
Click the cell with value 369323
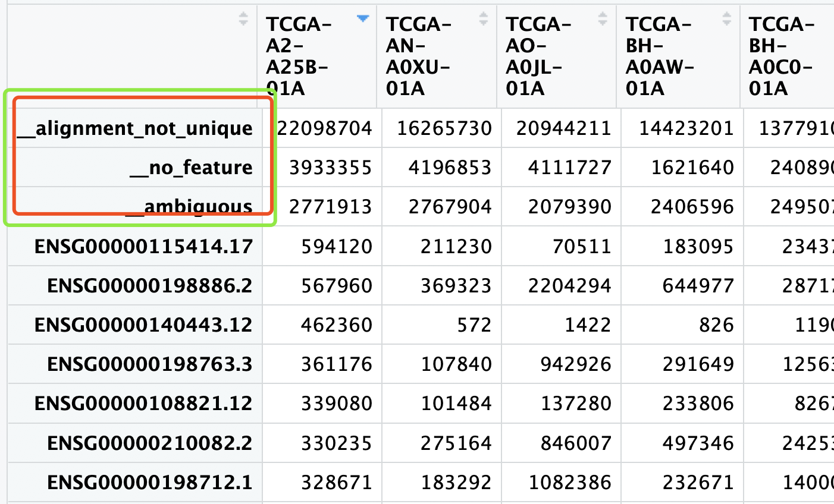point(441,285)
